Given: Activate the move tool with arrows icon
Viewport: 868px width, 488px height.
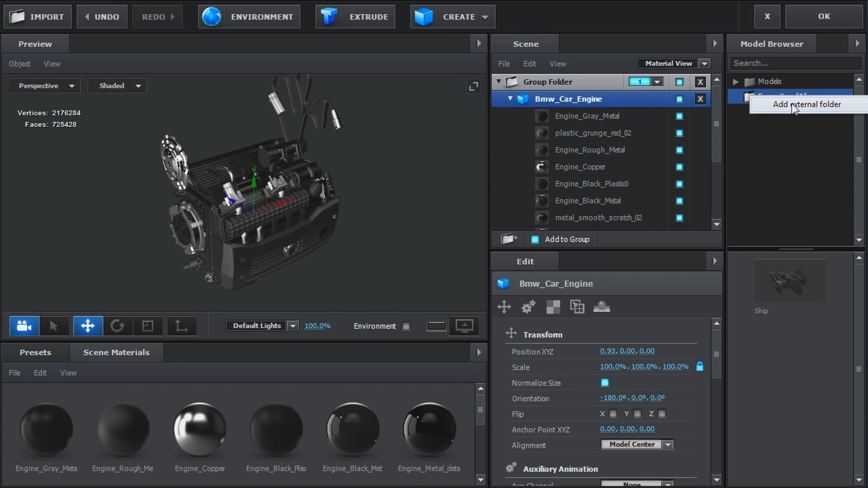Looking at the screenshot, I should coord(88,326).
